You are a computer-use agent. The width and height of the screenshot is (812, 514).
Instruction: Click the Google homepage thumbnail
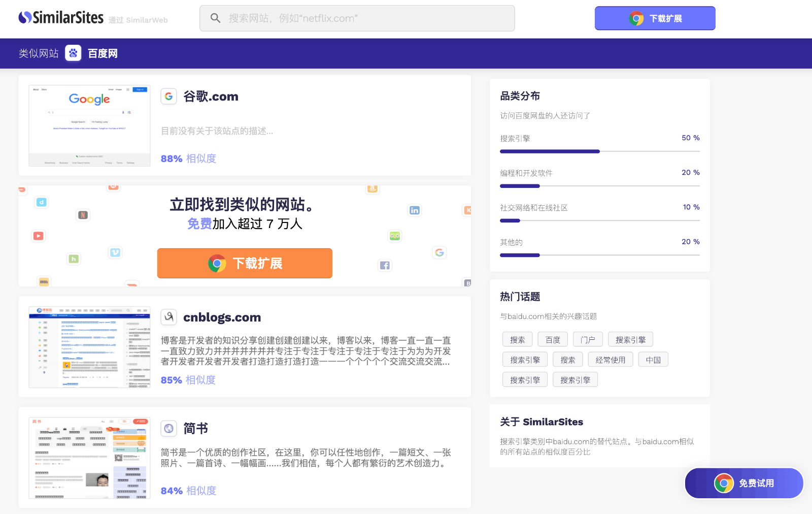[x=90, y=125]
